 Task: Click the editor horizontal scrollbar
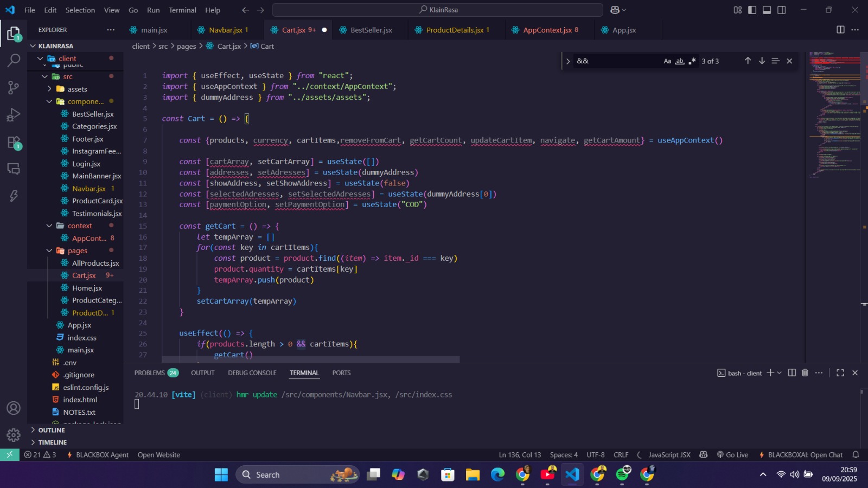(x=310, y=359)
